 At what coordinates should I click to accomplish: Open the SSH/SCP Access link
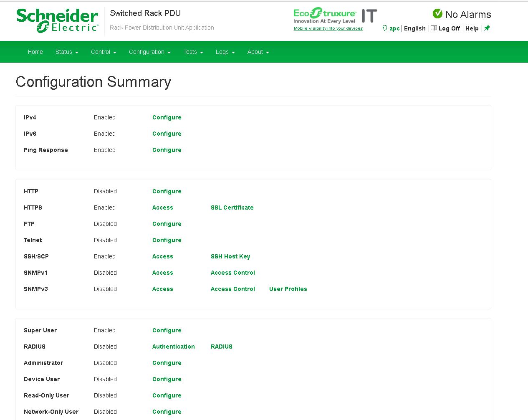tap(163, 256)
